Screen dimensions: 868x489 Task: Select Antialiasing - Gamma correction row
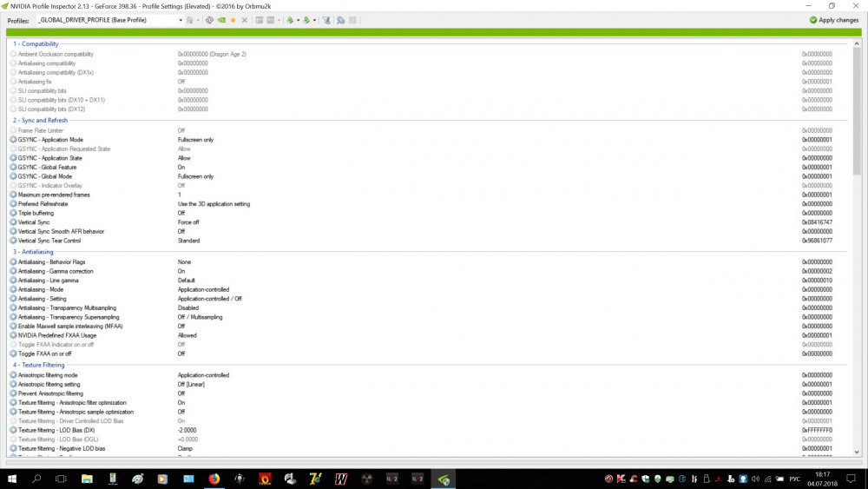click(x=427, y=271)
